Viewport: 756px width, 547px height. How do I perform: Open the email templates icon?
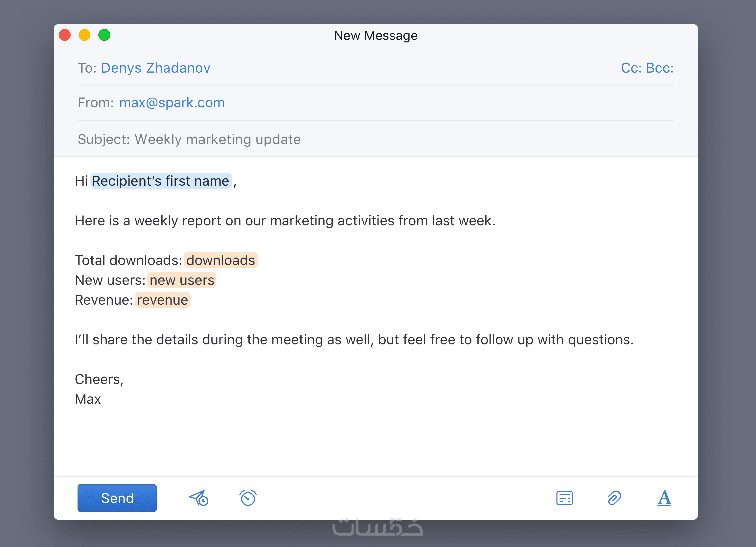pyautogui.click(x=564, y=498)
